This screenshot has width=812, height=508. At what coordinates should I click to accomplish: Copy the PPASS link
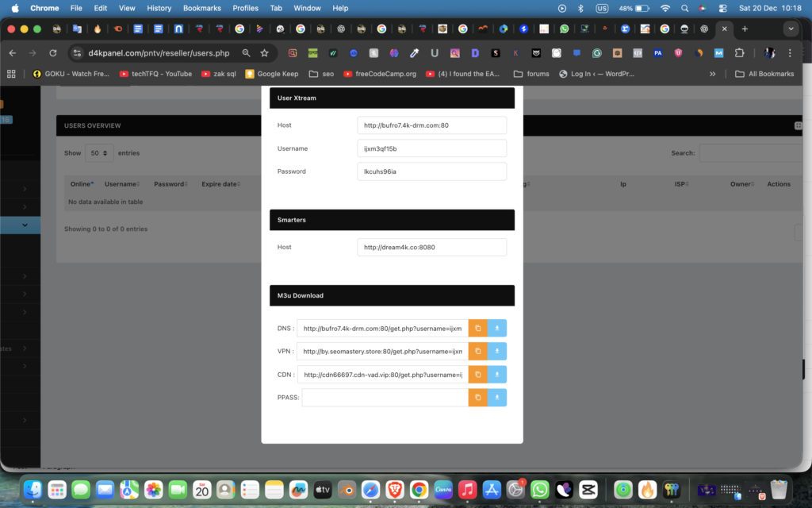pos(477,398)
